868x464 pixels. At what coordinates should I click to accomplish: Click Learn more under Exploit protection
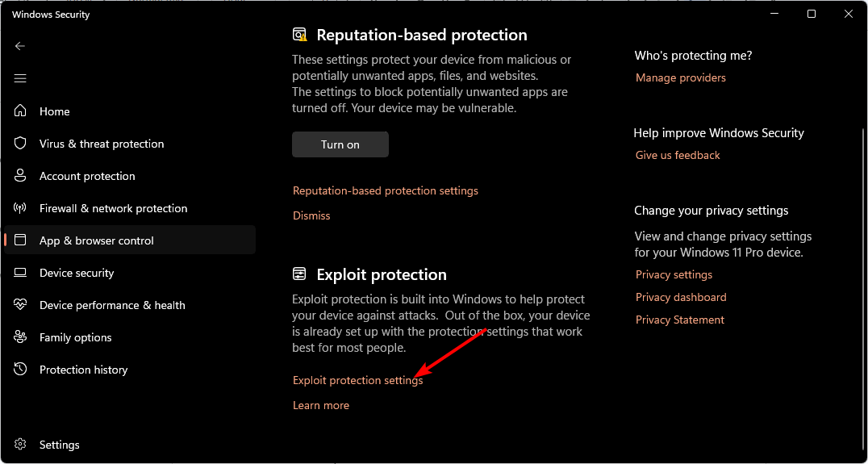pyautogui.click(x=321, y=405)
